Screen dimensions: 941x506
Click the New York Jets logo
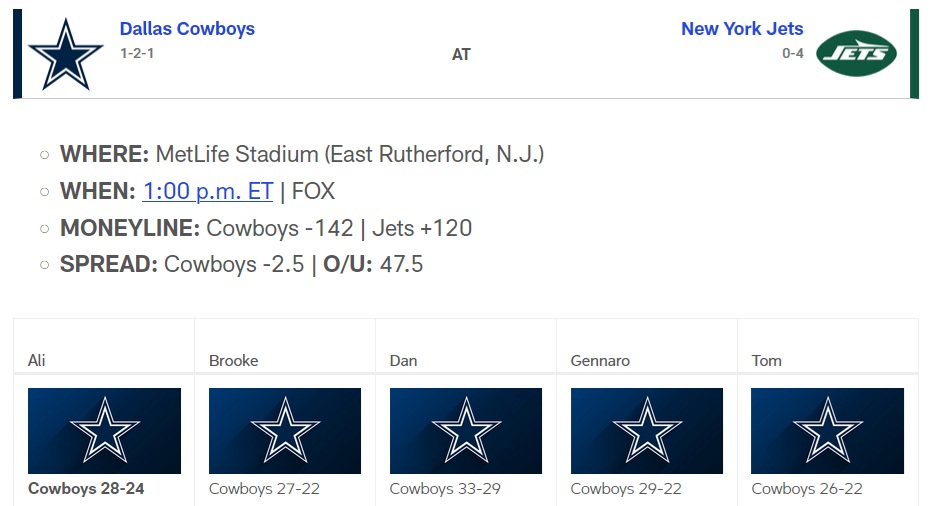(x=856, y=53)
